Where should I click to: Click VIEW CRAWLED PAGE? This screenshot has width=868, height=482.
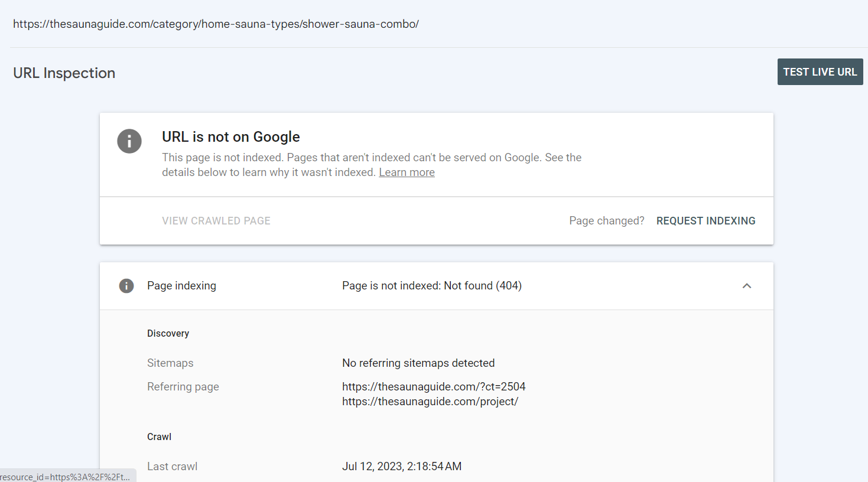coord(216,220)
